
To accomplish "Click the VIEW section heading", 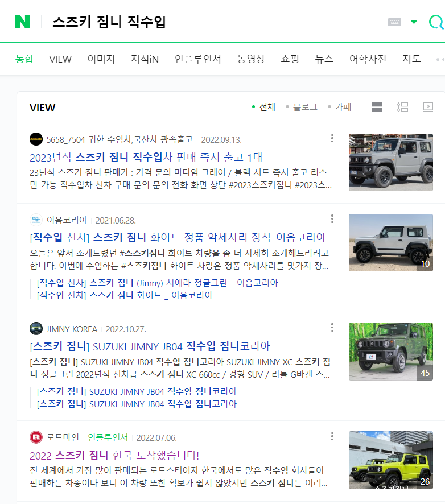I will (43, 108).
